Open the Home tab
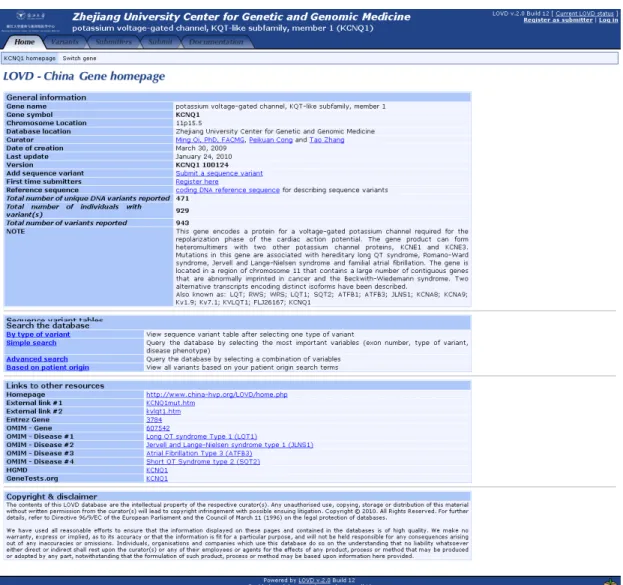This screenshot has width=623, height=585. [24, 42]
